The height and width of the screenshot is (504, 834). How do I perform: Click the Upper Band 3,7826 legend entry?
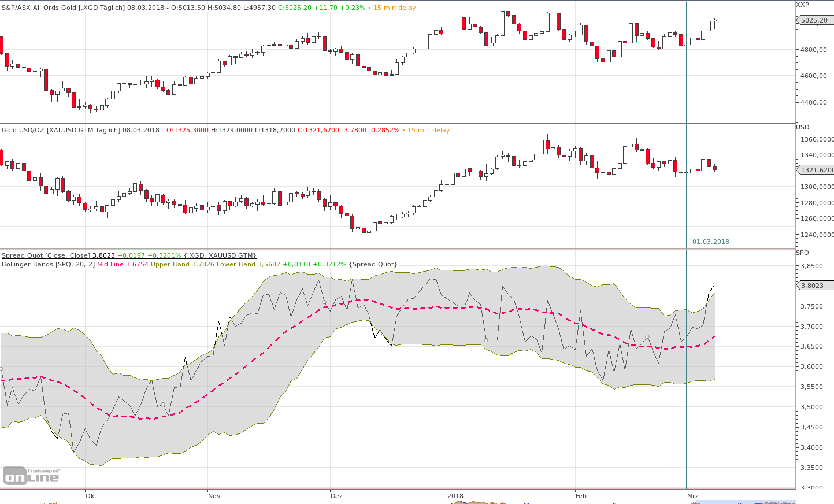point(182,264)
